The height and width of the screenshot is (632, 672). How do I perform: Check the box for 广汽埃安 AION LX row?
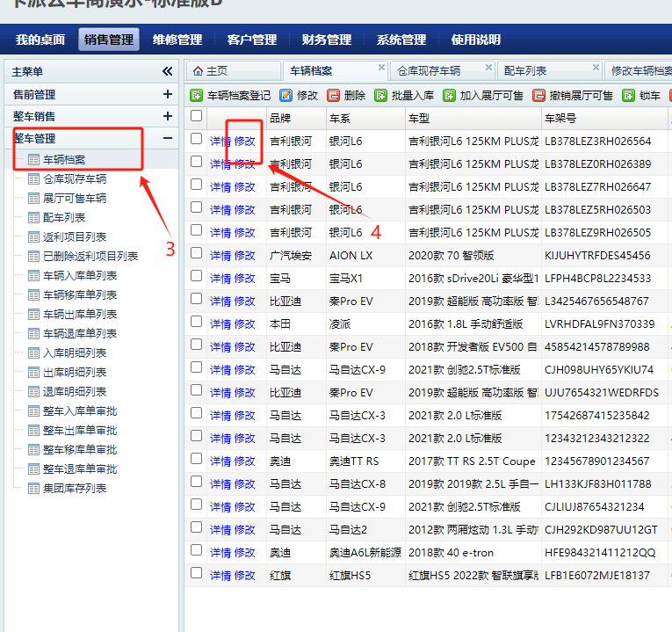197,254
